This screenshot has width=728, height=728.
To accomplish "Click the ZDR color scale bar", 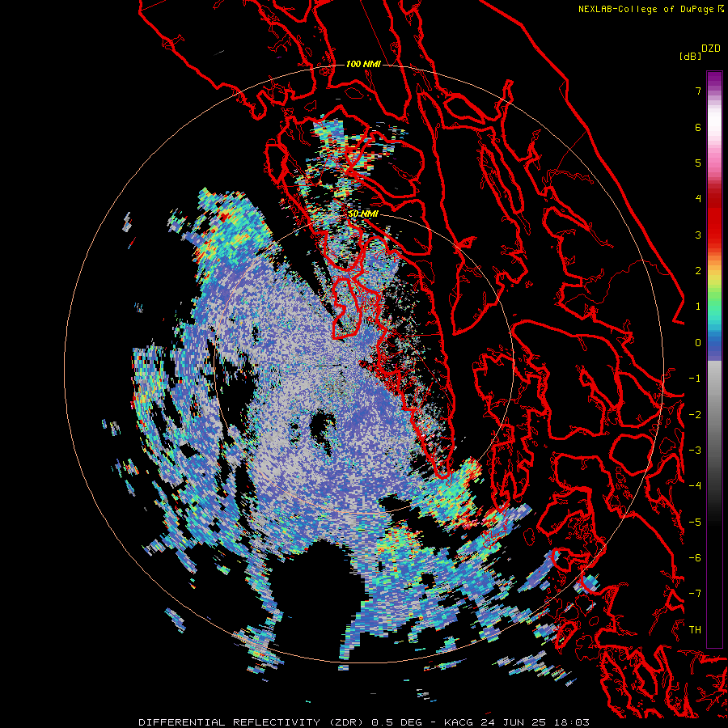I will 714,359.
